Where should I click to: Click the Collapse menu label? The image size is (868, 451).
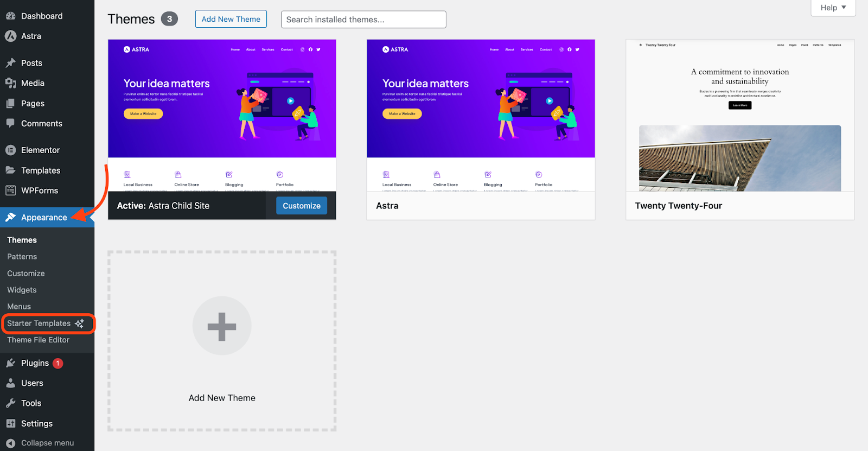[x=48, y=443]
